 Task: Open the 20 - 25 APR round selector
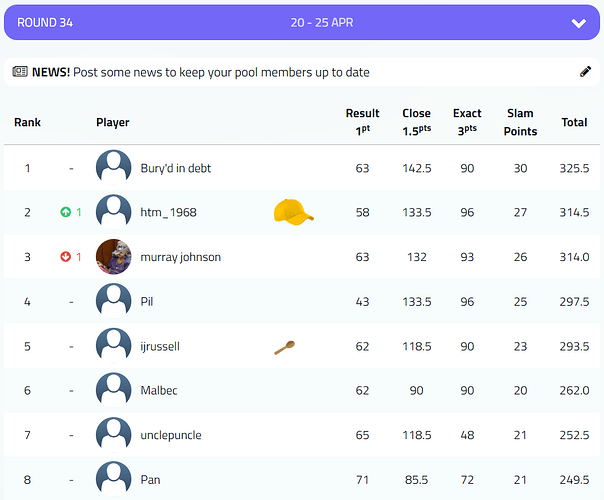coord(321,23)
